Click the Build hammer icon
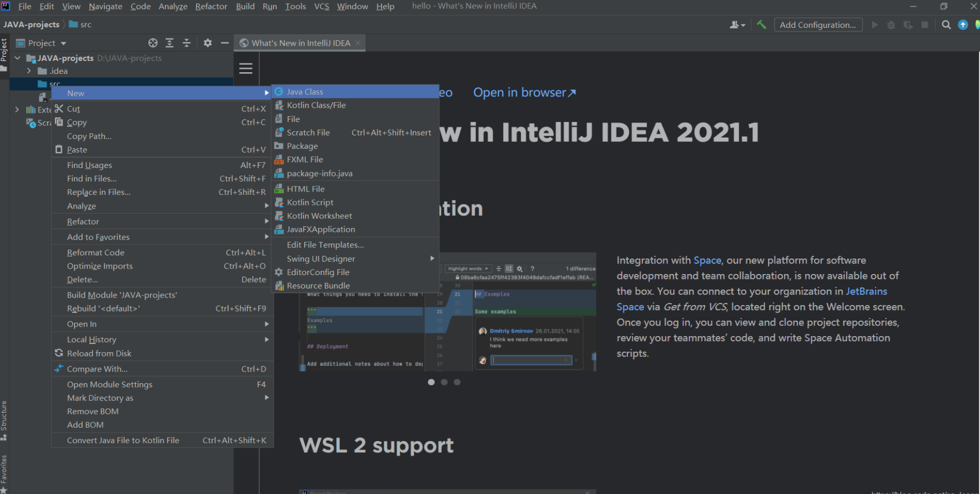 [x=762, y=25]
